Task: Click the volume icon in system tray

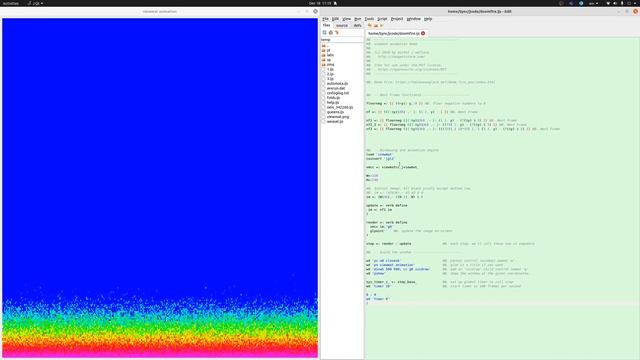Action: [615, 3]
